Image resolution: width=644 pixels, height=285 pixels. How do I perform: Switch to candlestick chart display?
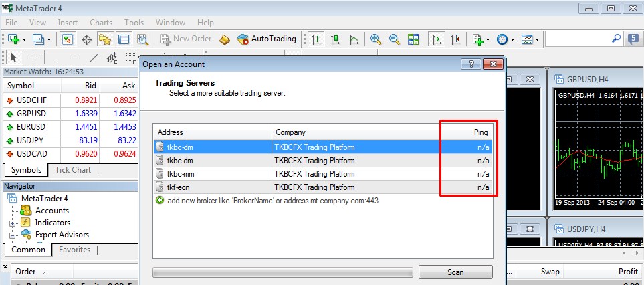click(335, 39)
